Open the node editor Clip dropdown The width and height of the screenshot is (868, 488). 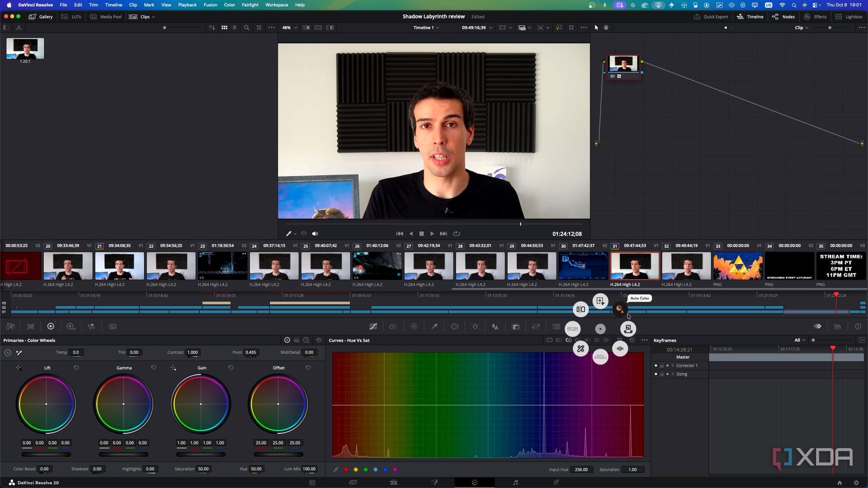802,28
